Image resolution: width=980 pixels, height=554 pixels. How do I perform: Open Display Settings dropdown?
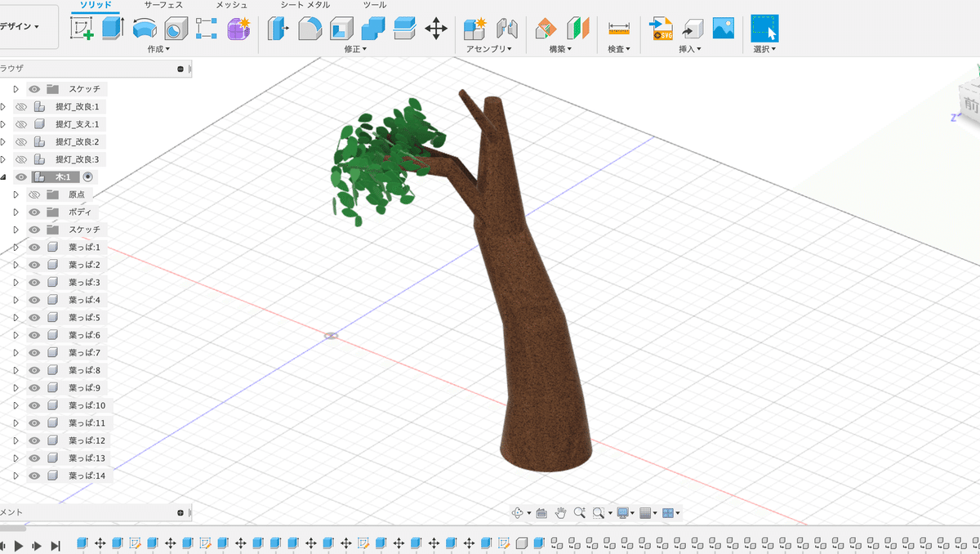[626, 513]
